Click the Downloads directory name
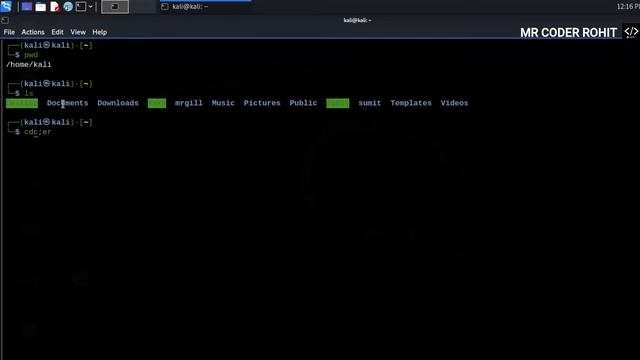This screenshot has width=640, height=360. click(x=118, y=103)
